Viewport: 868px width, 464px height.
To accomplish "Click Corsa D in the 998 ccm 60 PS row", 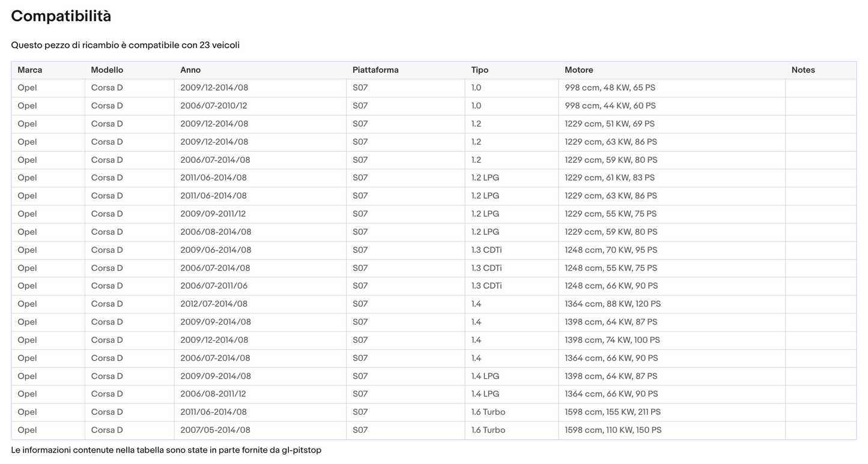I will click(x=107, y=106).
